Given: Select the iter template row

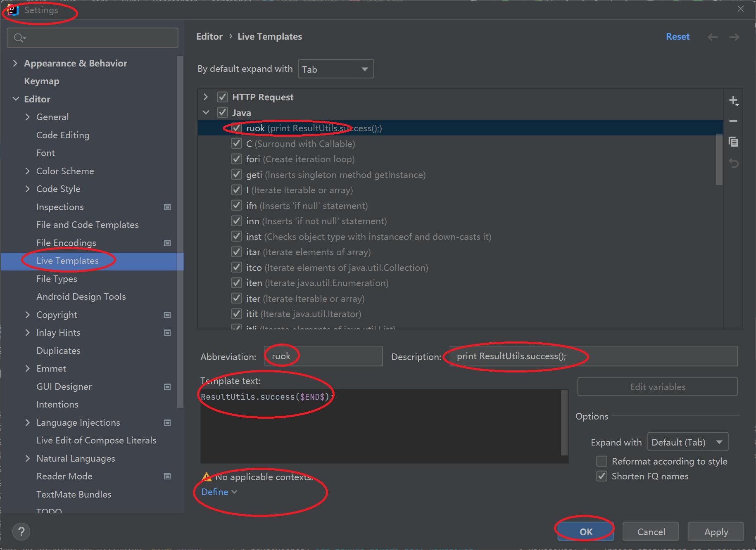Looking at the screenshot, I should [x=460, y=299].
